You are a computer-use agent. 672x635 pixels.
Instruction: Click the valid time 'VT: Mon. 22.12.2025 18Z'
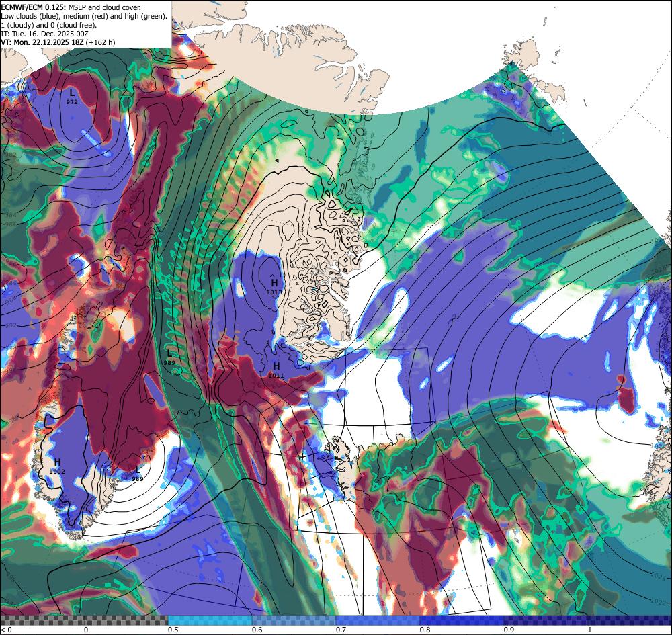click(x=42, y=42)
